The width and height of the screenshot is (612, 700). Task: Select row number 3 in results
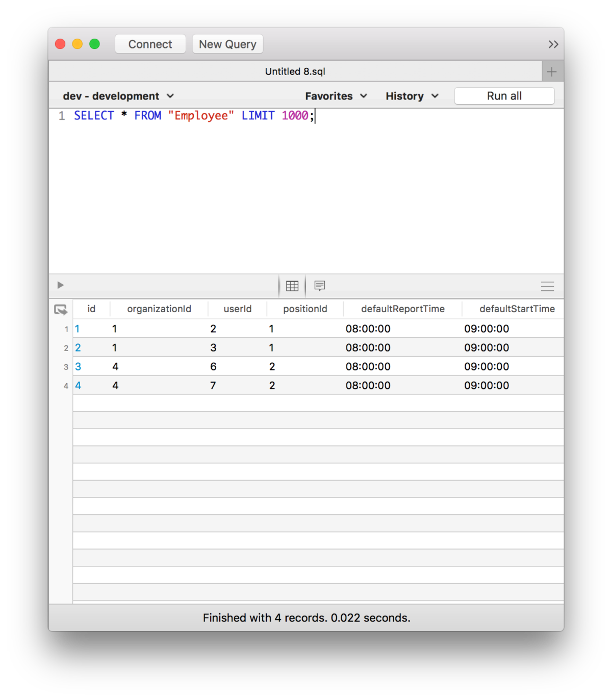[66, 366]
